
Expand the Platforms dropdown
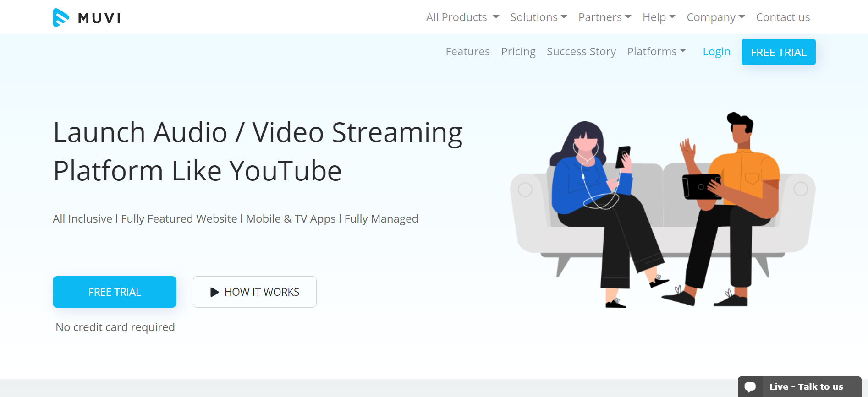656,52
